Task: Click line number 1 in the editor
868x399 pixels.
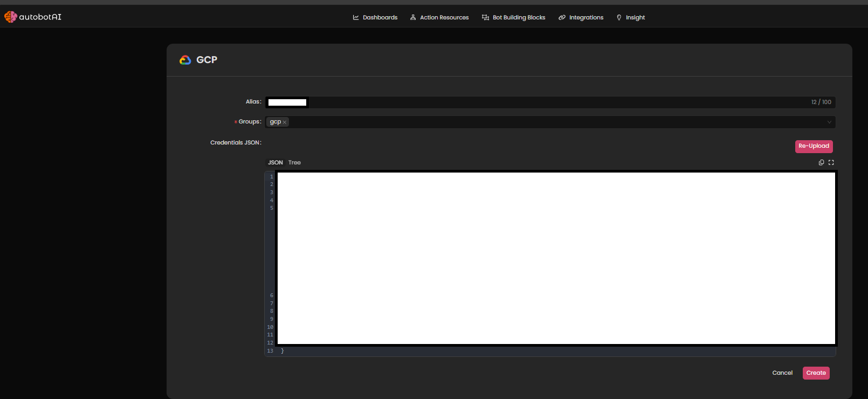Action: (272, 176)
